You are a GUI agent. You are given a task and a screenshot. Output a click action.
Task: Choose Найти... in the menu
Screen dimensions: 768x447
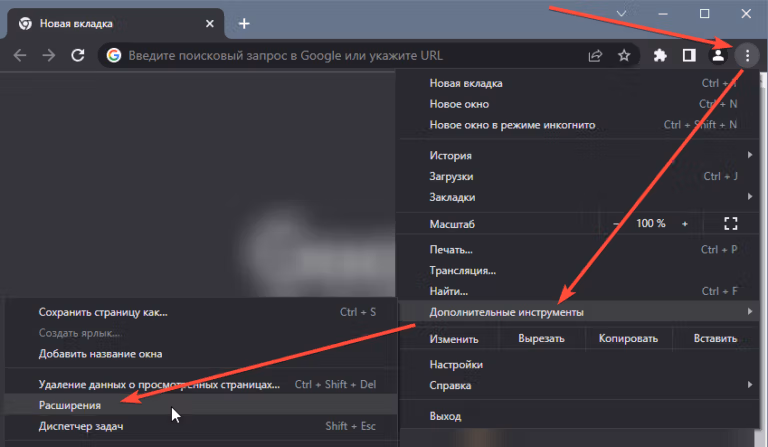pyautogui.click(x=580, y=291)
